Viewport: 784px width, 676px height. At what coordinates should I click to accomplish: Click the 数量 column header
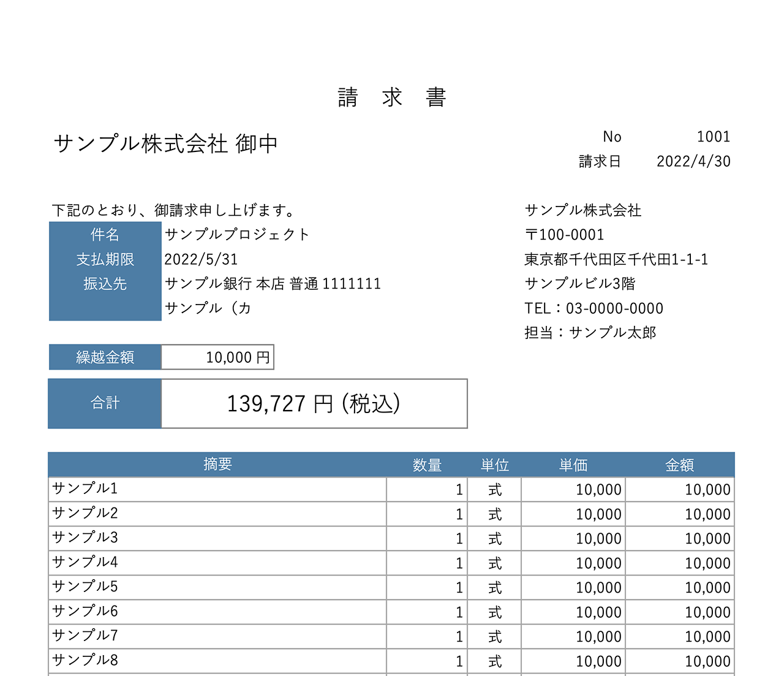point(427,465)
